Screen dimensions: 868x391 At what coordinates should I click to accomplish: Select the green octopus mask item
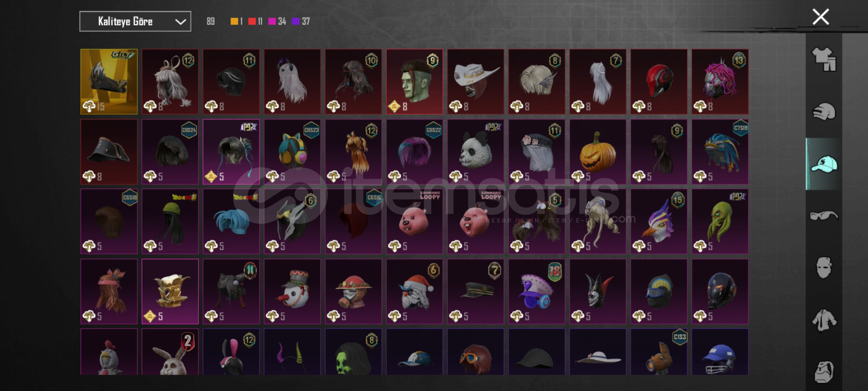(x=720, y=221)
